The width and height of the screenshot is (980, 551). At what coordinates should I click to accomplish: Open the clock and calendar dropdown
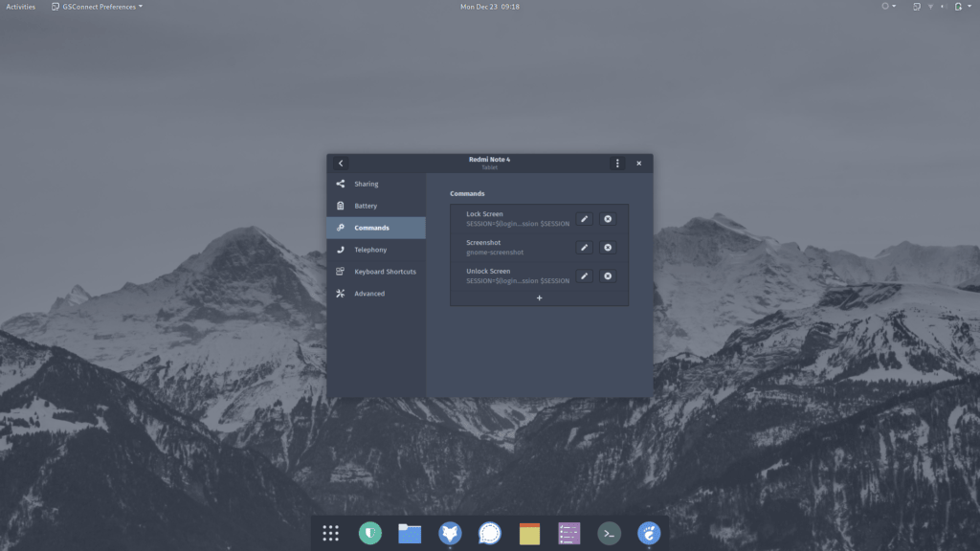tap(490, 7)
